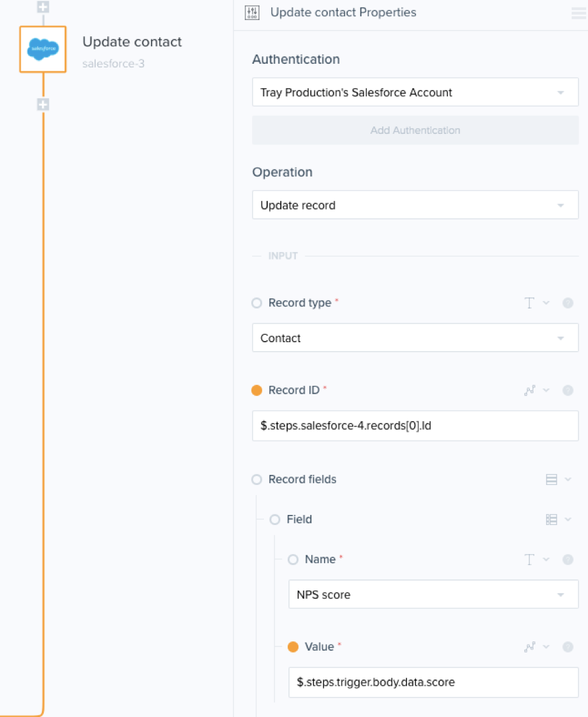The height and width of the screenshot is (717, 588).
Task: Open the properties panel hamburger menu
Action: (x=579, y=13)
